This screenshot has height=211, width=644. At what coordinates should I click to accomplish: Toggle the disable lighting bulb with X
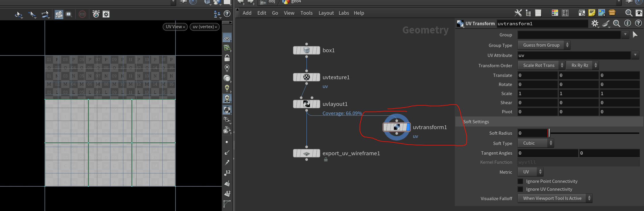(x=227, y=68)
